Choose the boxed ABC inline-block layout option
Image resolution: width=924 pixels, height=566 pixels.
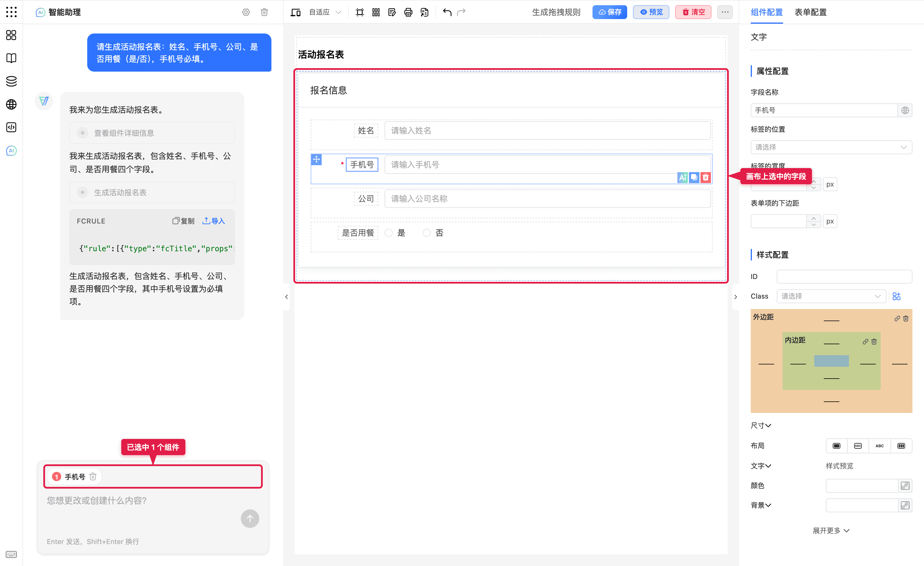pos(858,446)
